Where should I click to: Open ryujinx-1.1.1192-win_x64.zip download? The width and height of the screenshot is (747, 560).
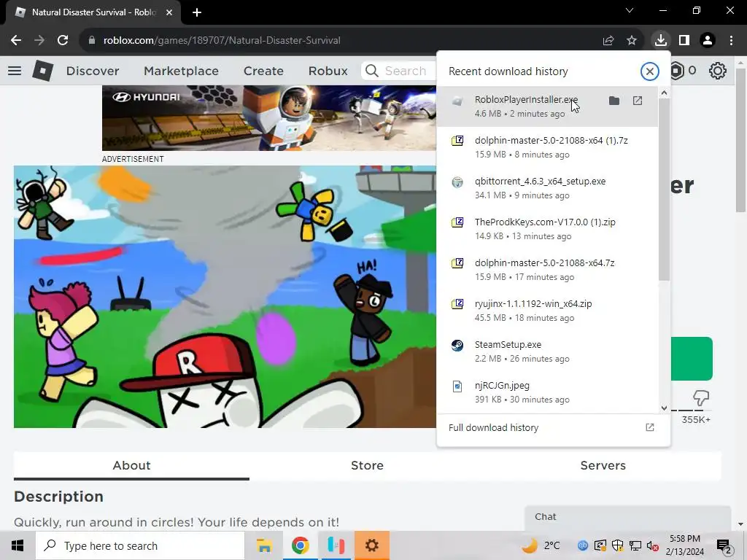[x=547, y=311]
